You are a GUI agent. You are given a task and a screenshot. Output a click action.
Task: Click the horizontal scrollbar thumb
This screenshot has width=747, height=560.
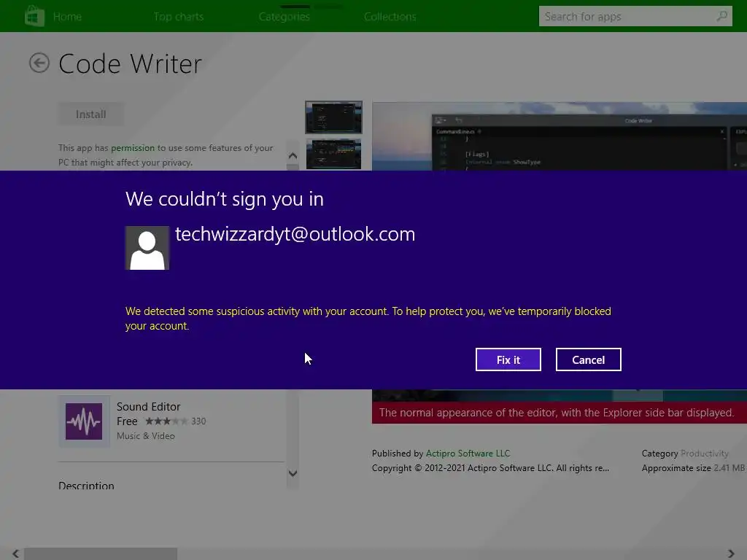101,554
